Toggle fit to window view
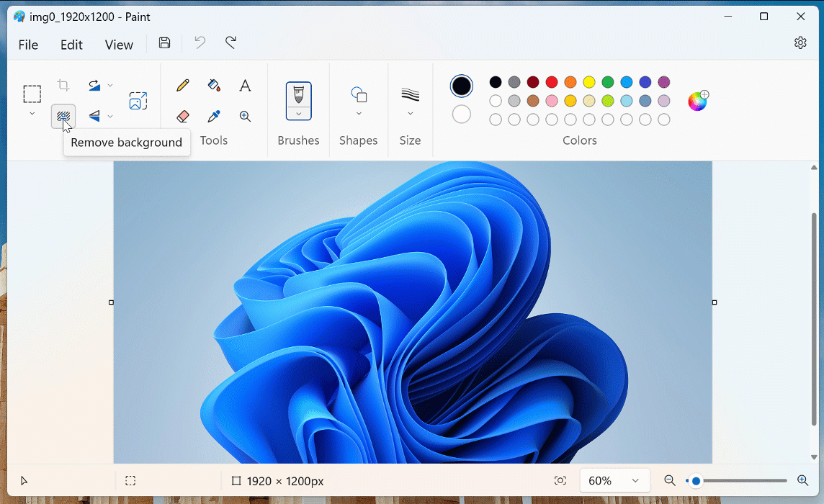The image size is (824, 504). (560, 480)
